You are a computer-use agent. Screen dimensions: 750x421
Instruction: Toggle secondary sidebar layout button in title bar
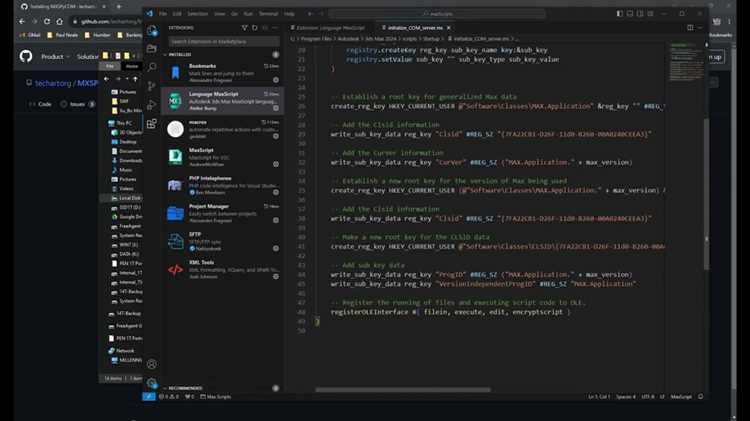(x=640, y=13)
